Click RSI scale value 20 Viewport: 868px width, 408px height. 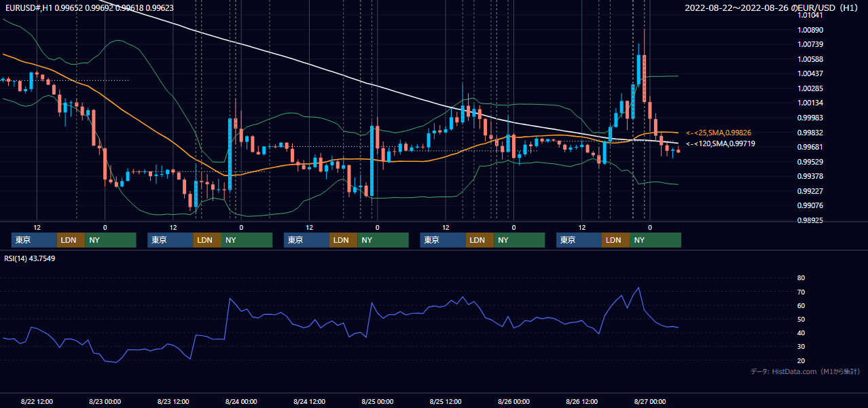tap(801, 360)
